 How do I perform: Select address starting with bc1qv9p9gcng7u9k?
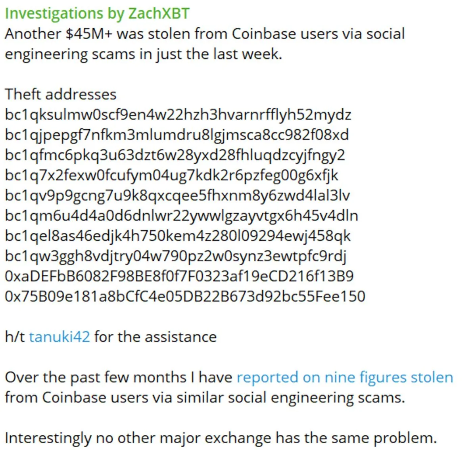(x=177, y=195)
